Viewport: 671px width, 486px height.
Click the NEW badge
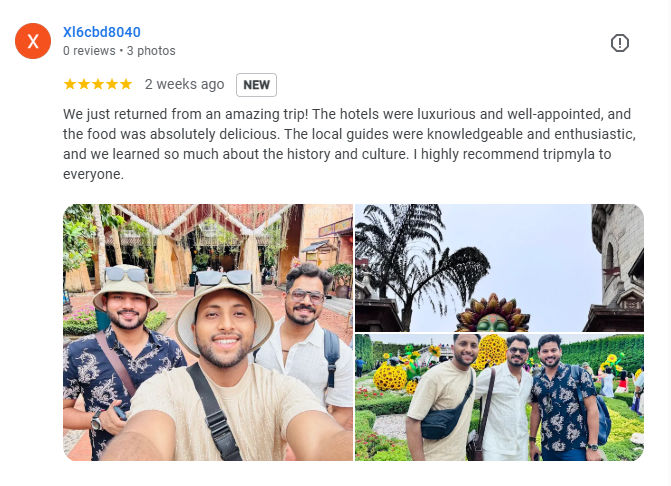[256, 85]
